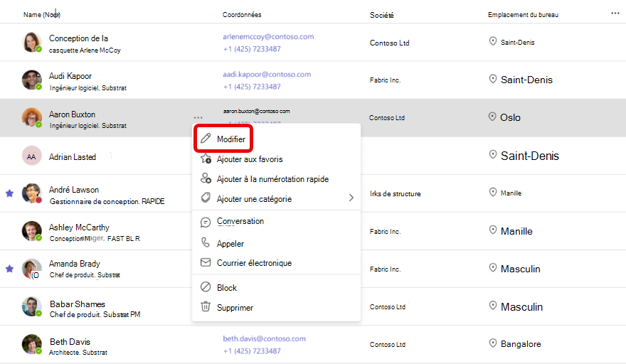Click André Lawson's avatar
Screen dimensions: 626x364
[31, 193]
